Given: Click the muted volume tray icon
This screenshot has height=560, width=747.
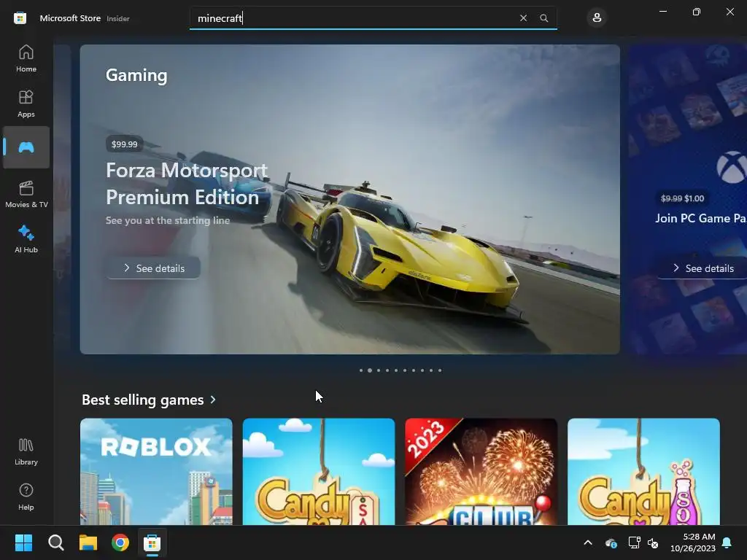Looking at the screenshot, I should (653, 542).
